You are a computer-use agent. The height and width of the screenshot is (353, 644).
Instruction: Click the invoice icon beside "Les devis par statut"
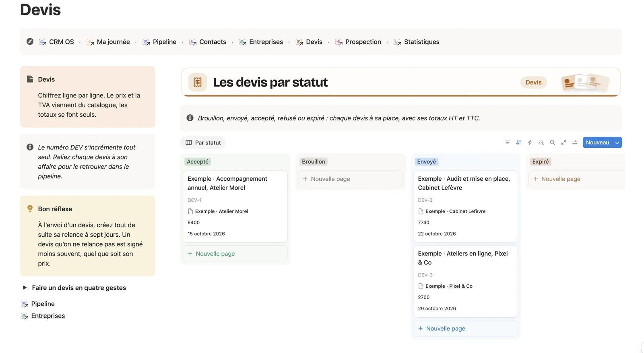(x=198, y=82)
